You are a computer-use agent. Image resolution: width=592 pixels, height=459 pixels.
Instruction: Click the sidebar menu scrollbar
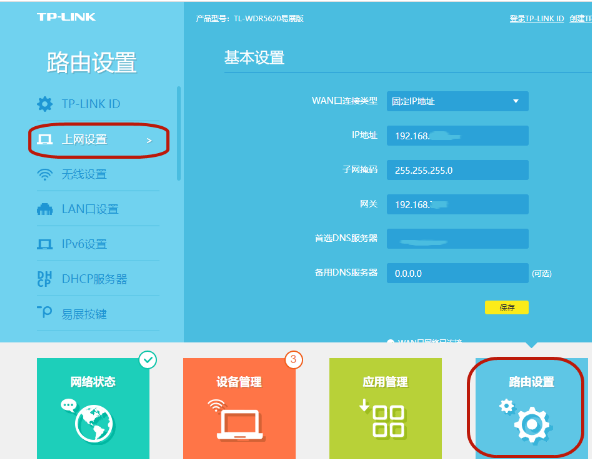[x=179, y=134]
